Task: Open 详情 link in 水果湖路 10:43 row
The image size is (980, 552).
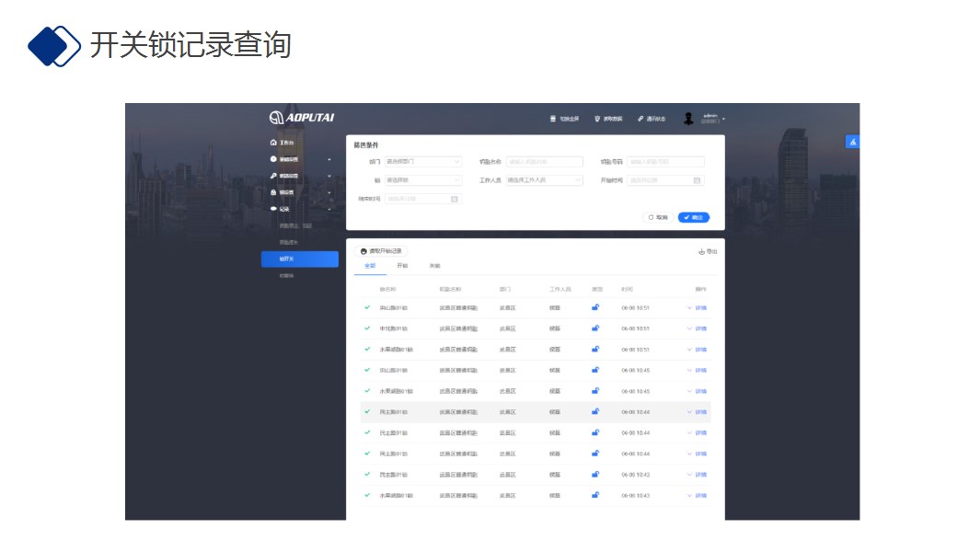Action: pyautogui.click(x=701, y=496)
